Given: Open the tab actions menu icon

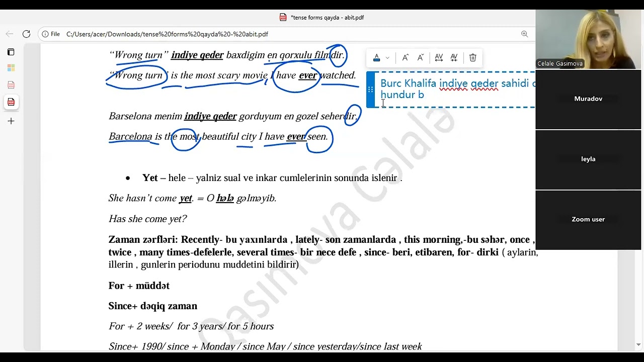Looking at the screenshot, I should pyautogui.click(x=11, y=52).
